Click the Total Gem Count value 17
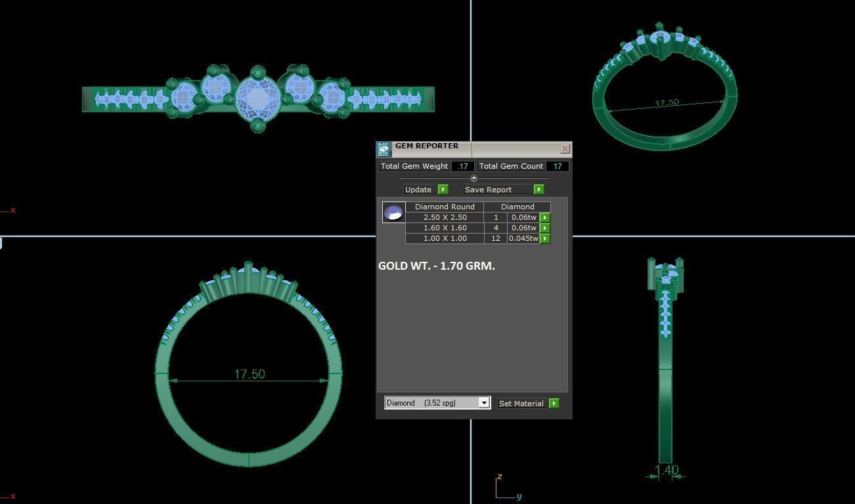This screenshot has width=855, height=504. pyautogui.click(x=557, y=167)
